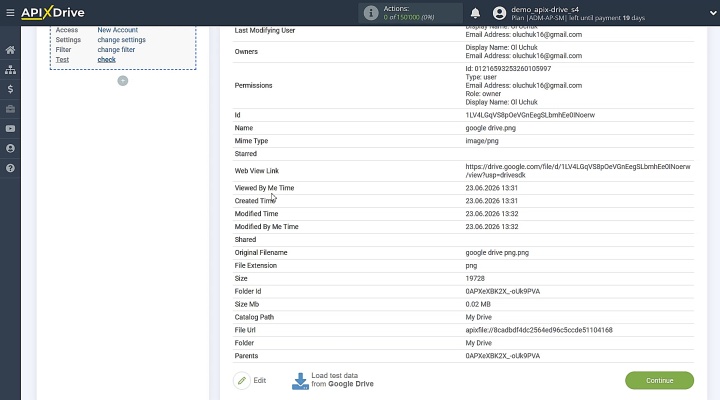Viewport: 720px width, 400px height.
Task: Click the Web View Link URL value
Action: [578, 171]
